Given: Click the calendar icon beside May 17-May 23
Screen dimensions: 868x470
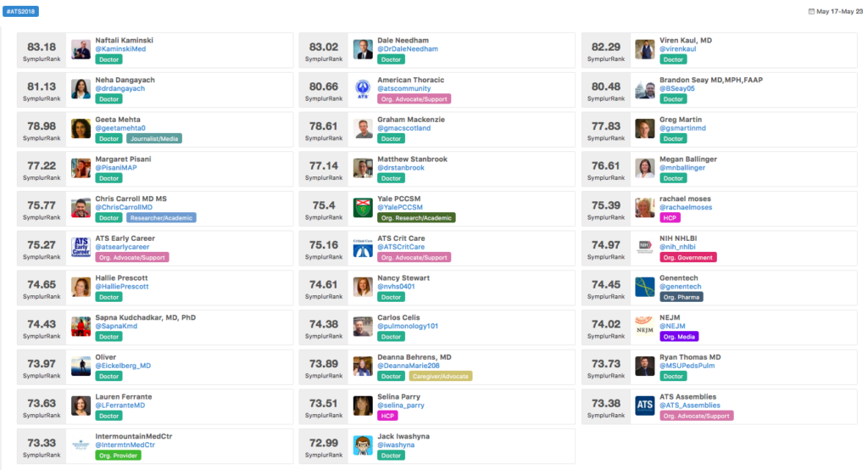Looking at the screenshot, I should [x=811, y=11].
